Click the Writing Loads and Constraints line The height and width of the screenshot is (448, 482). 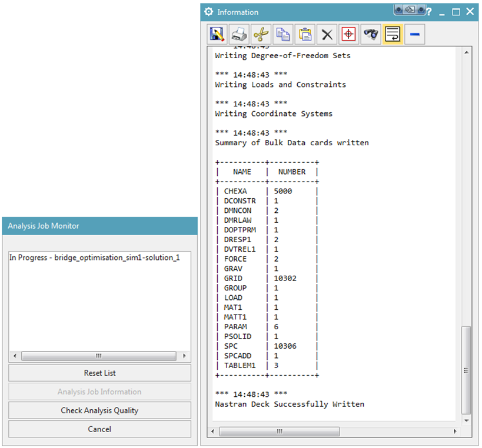pyautogui.click(x=280, y=85)
